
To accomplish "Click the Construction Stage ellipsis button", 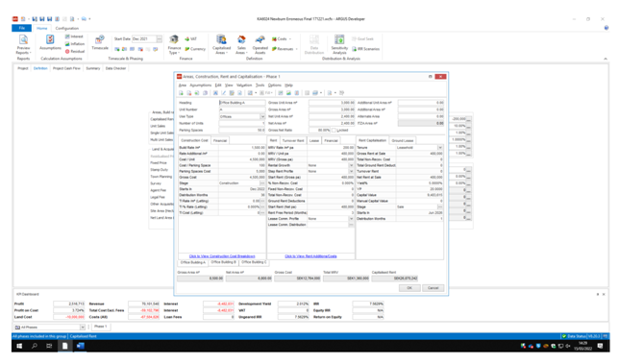I will (262, 183).
